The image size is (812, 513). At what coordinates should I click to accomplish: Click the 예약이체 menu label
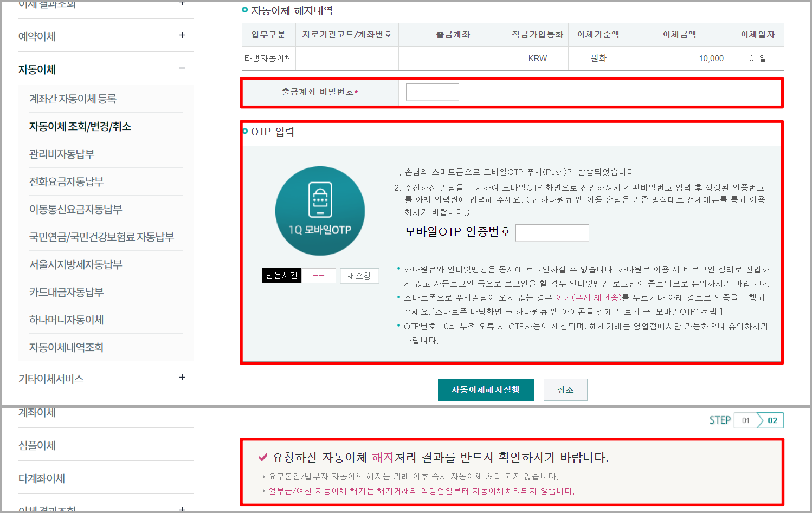point(37,36)
